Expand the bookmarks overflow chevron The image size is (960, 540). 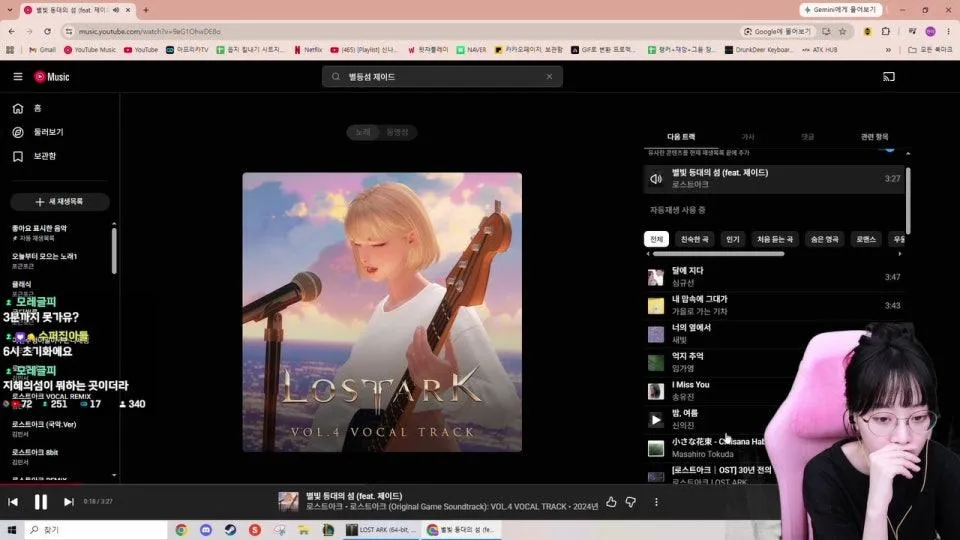[x=888, y=50]
